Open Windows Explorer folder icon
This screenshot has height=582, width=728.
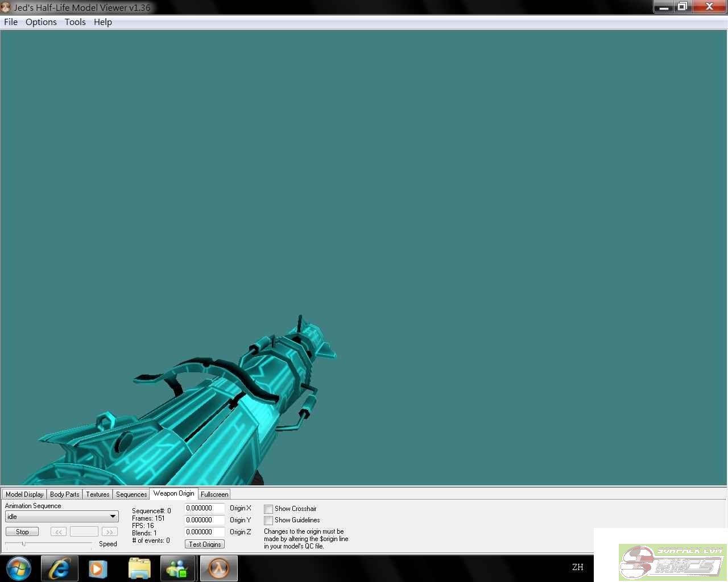[x=139, y=568]
